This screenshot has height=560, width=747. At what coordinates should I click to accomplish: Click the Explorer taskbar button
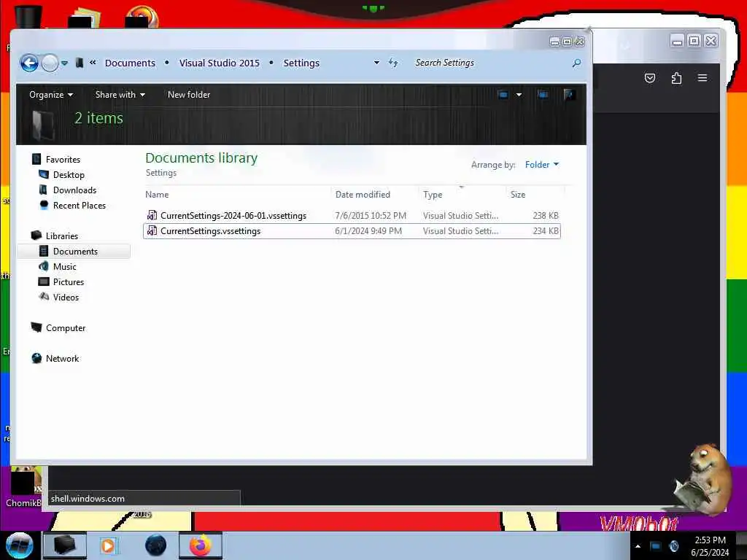(65, 545)
